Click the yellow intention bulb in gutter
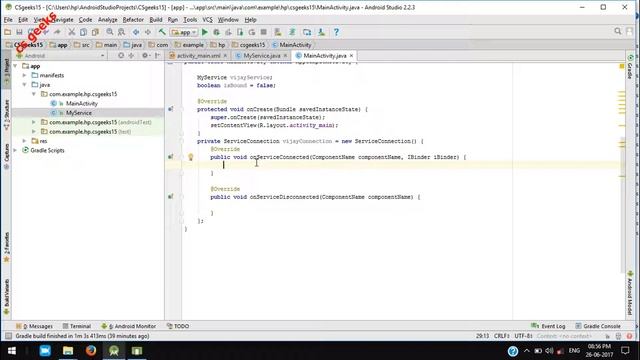The width and height of the screenshot is (640, 360). tap(190, 157)
